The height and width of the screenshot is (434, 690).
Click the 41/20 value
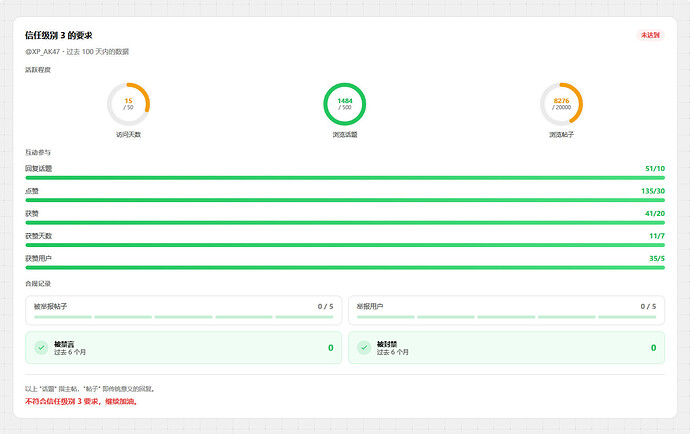tap(655, 213)
